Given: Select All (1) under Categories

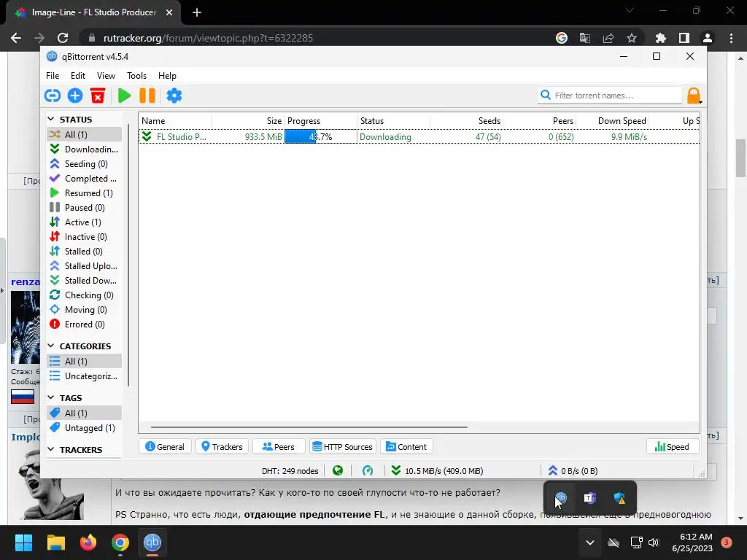Looking at the screenshot, I should (84, 362).
